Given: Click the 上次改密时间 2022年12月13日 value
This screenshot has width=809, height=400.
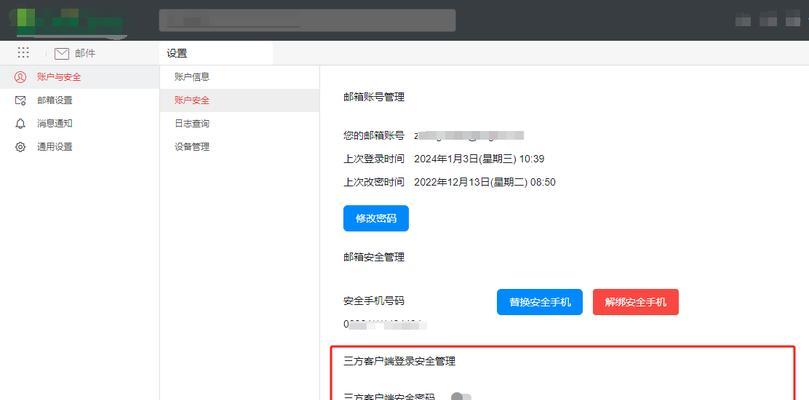Looking at the screenshot, I should pos(484,182).
